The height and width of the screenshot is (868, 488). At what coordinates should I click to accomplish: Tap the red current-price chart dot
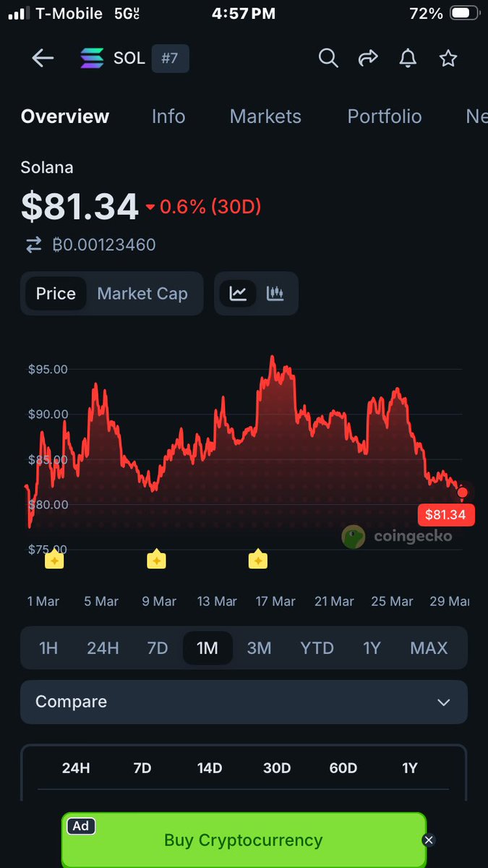pyautogui.click(x=463, y=493)
